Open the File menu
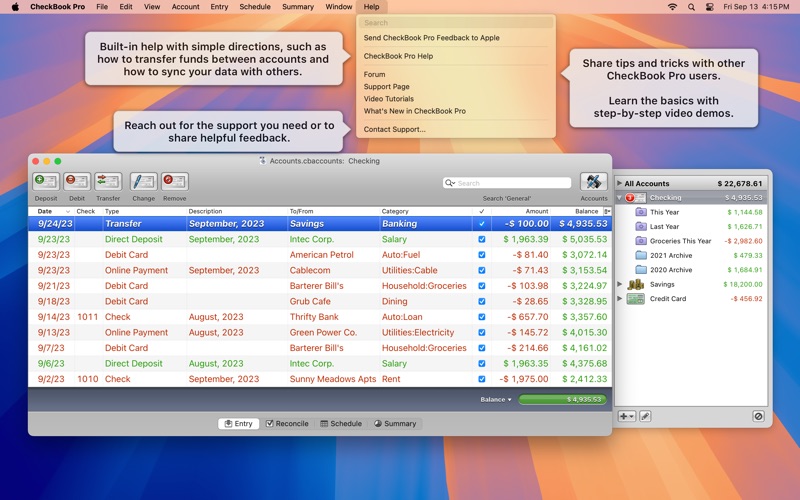The image size is (800, 500). tap(102, 7)
